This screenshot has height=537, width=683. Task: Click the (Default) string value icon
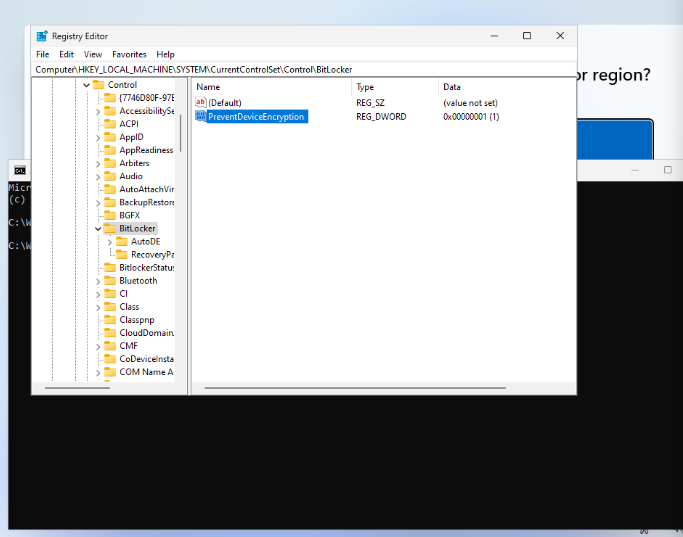[200, 102]
